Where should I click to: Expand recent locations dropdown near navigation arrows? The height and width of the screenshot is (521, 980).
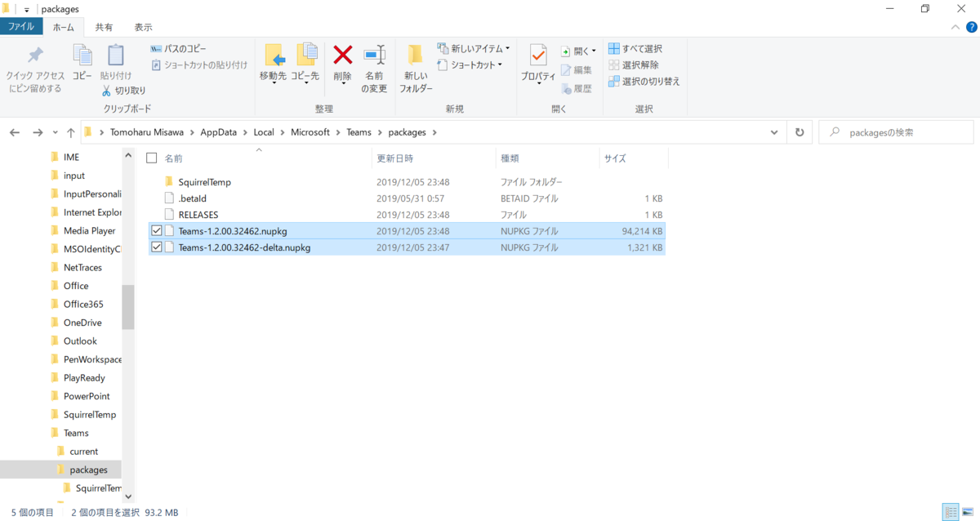(56, 132)
